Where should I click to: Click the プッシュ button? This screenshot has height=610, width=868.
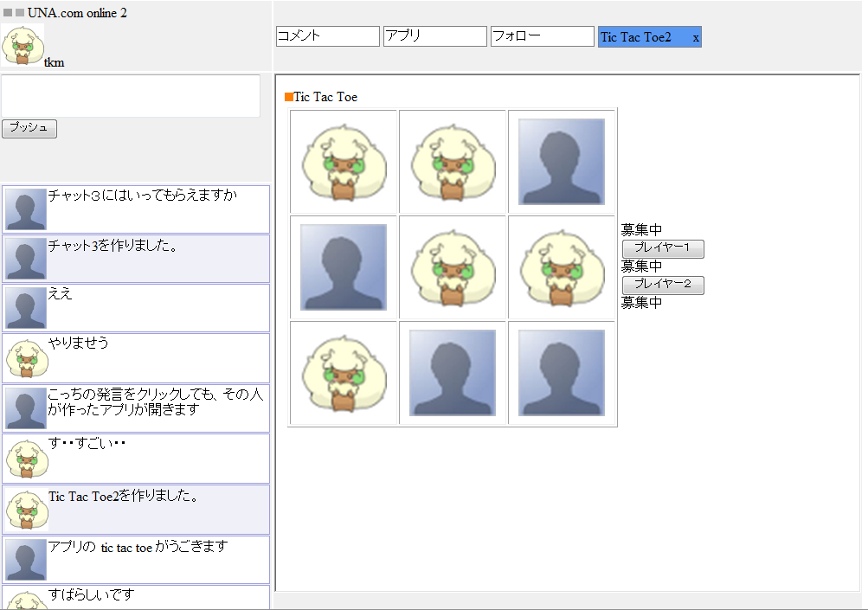[x=29, y=128]
